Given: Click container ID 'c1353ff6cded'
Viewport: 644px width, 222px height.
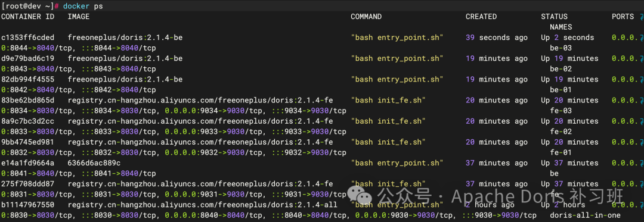Looking at the screenshot, I should coord(27,37).
